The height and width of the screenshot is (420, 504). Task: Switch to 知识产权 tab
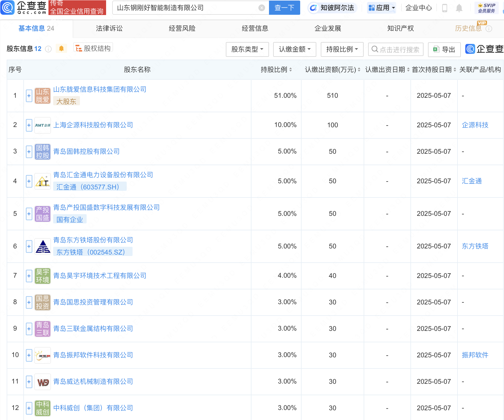pos(401,28)
